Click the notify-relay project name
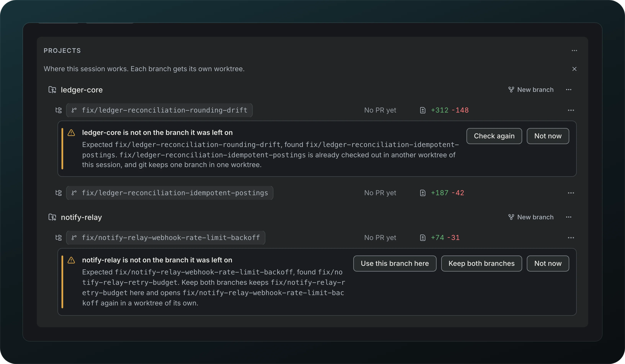Image resolution: width=625 pixels, height=364 pixels. 81,217
